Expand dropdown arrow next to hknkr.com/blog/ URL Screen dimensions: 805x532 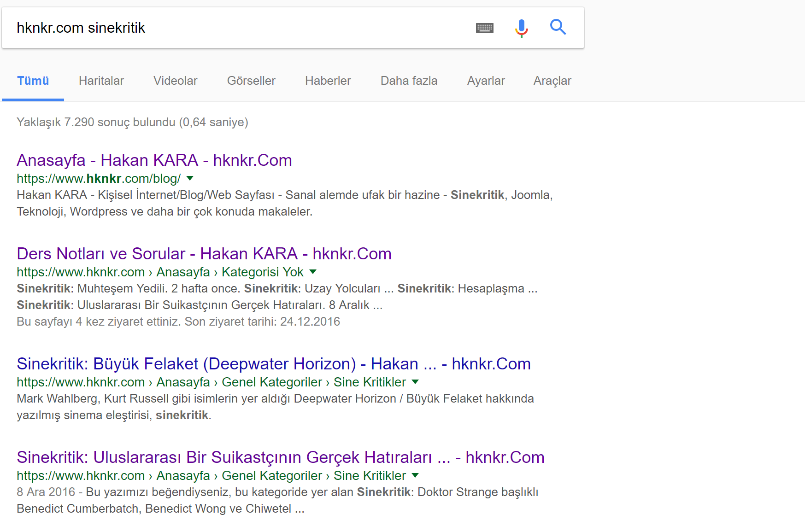click(190, 178)
